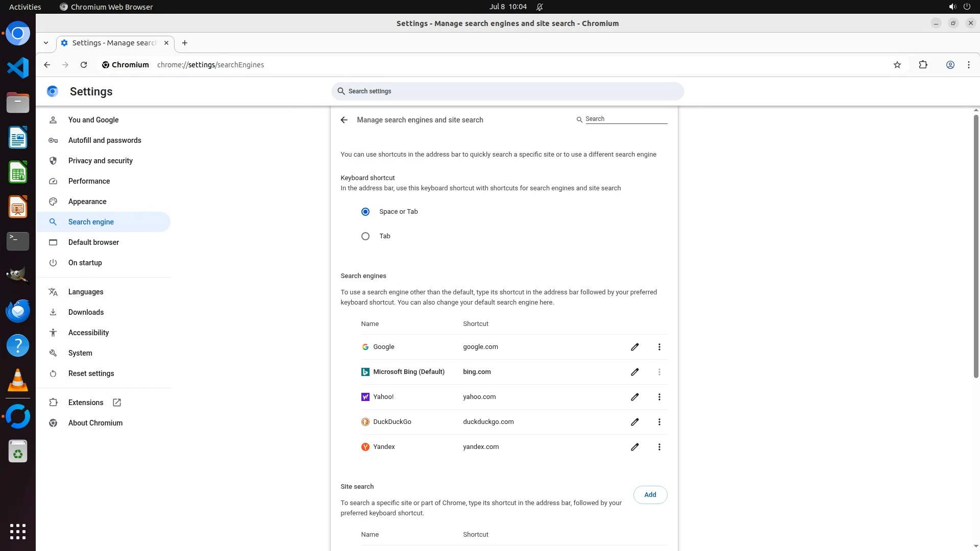980x551 pixels.
Task: Open Extensions link in sidebar
Action: point(86,403)
